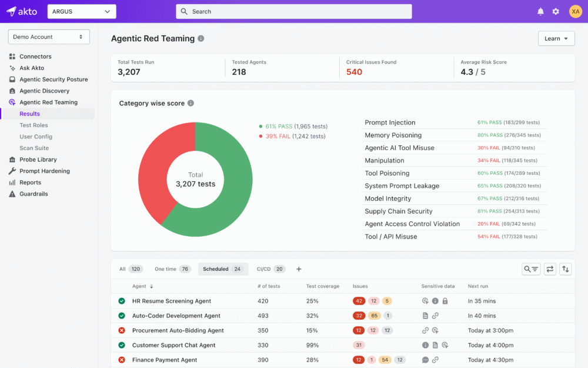Click the green status icon for Customer Support Chat Agent
The width and height of the screenshot is (588, 368).
coord(122,345)
